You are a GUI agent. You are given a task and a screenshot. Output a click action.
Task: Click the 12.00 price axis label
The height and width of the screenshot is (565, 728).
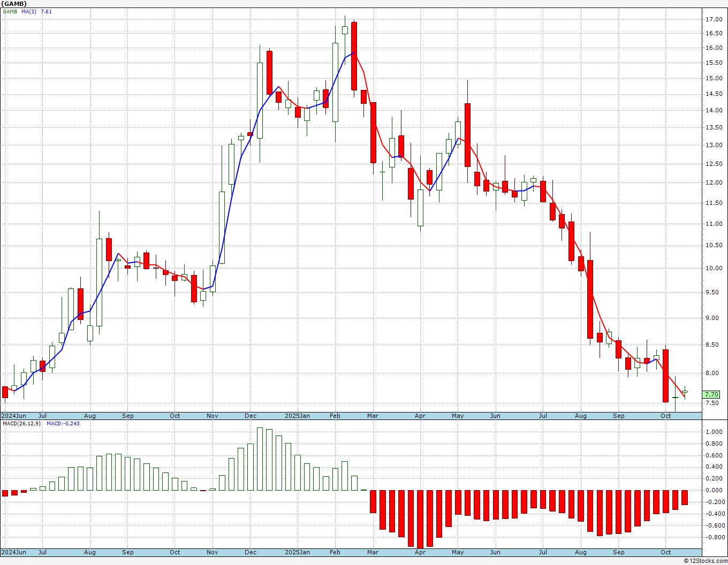click(x=714, y=182)
